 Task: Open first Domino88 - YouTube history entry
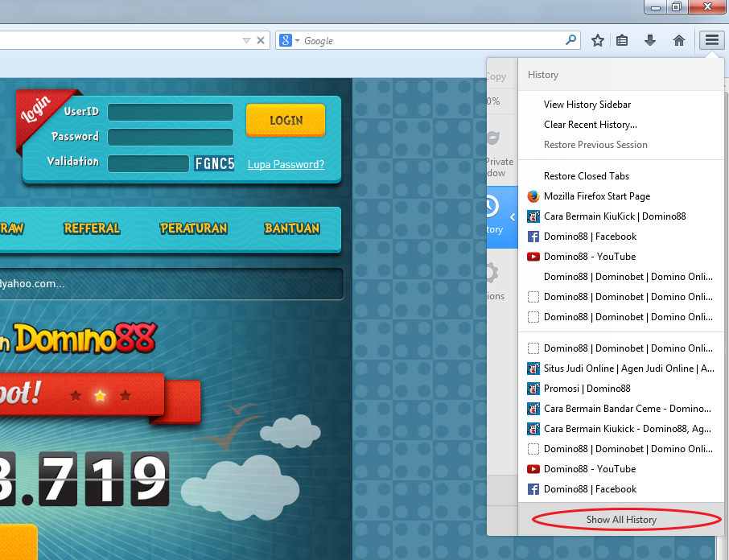tap(621, 257)
